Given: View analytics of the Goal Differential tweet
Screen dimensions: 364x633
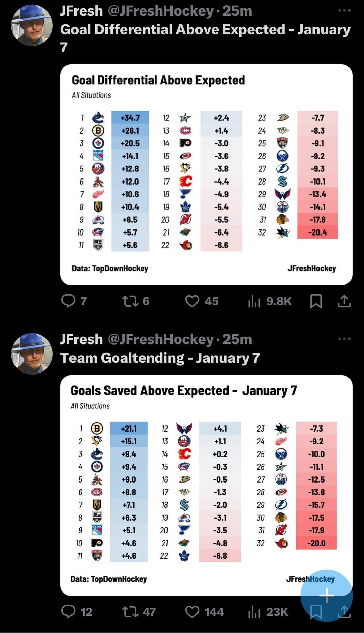Looking at the screenshot, I should 254,301.
